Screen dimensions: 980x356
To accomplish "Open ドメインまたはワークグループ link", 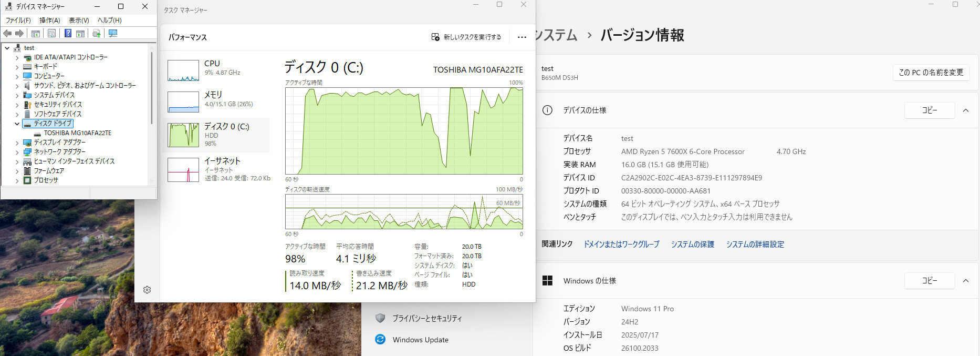I will tap(621, 245).
